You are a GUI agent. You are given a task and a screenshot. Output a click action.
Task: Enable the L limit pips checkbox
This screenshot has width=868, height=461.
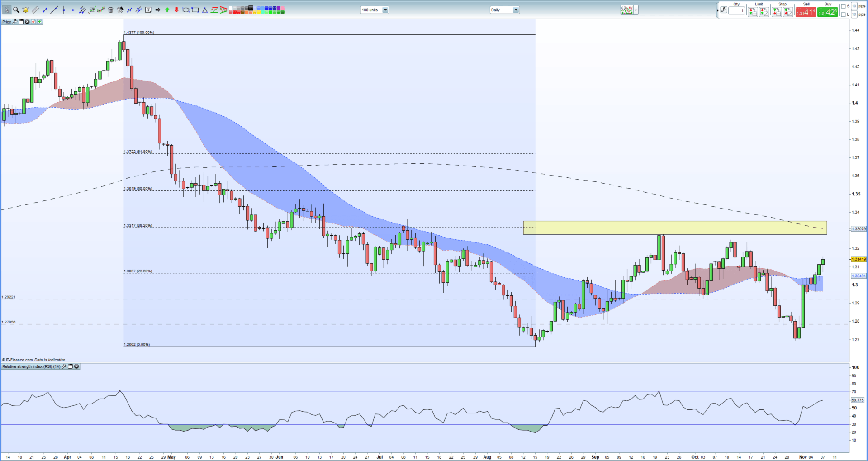tap(843, 14)
